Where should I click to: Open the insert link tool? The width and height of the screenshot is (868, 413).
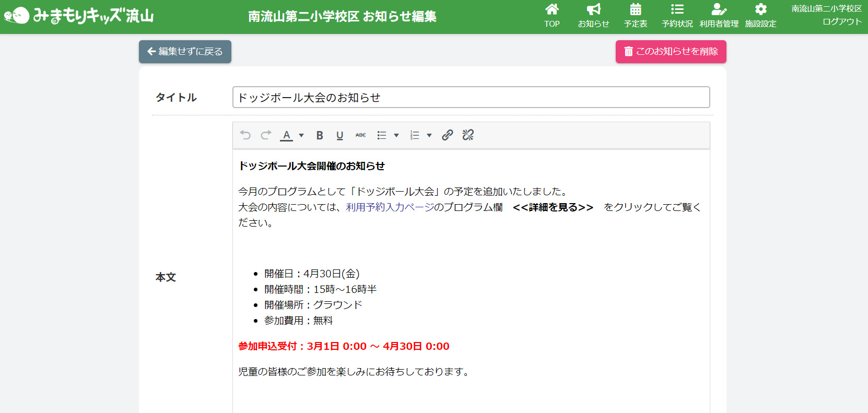tap(447, 135)
